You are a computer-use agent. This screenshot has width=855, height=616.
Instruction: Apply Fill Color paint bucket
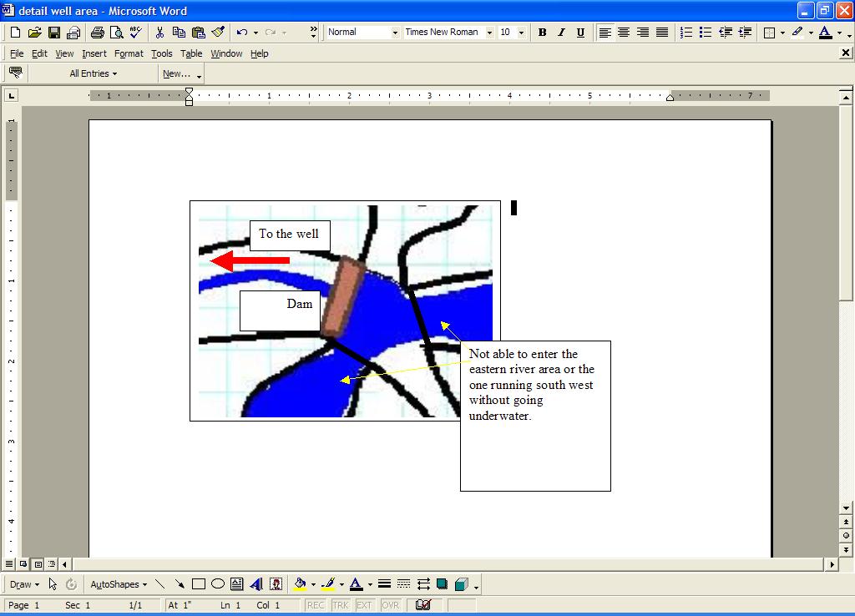300,584
